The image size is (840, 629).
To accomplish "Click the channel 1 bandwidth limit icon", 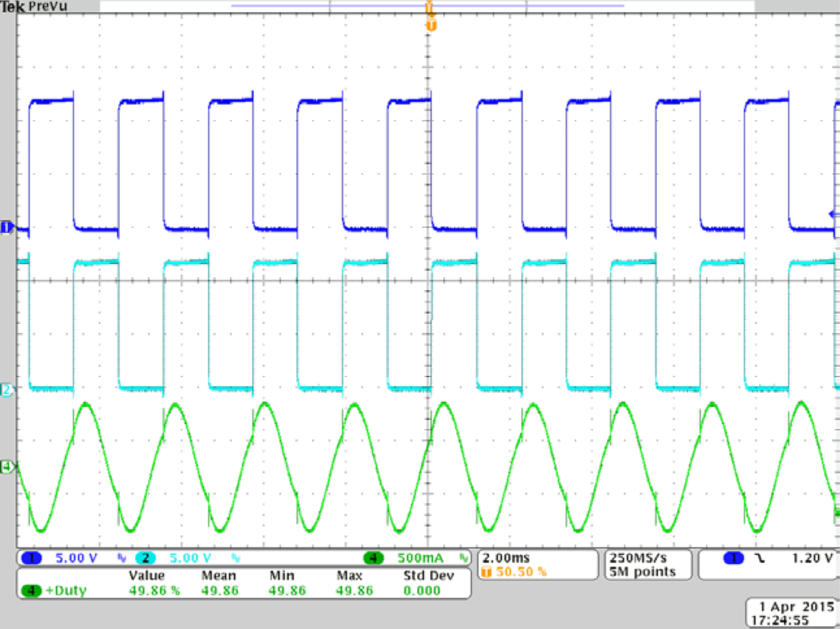I will pos(122,558).
